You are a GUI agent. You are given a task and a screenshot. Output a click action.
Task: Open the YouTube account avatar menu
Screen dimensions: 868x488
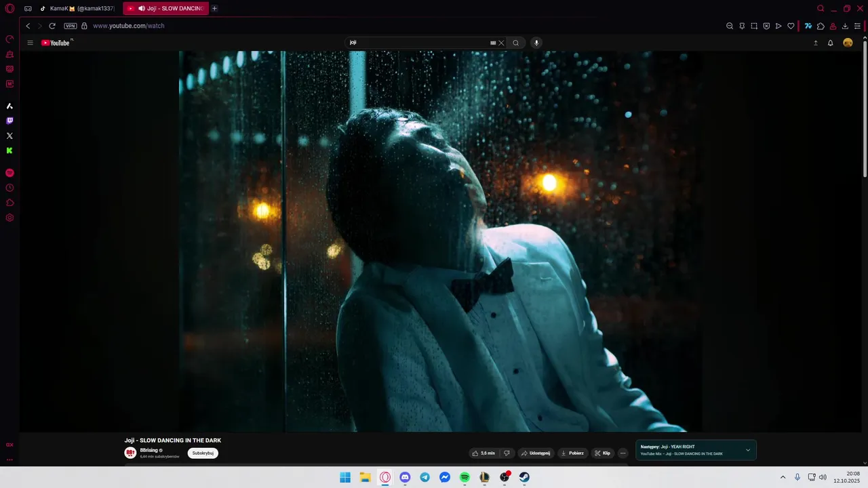848,43
